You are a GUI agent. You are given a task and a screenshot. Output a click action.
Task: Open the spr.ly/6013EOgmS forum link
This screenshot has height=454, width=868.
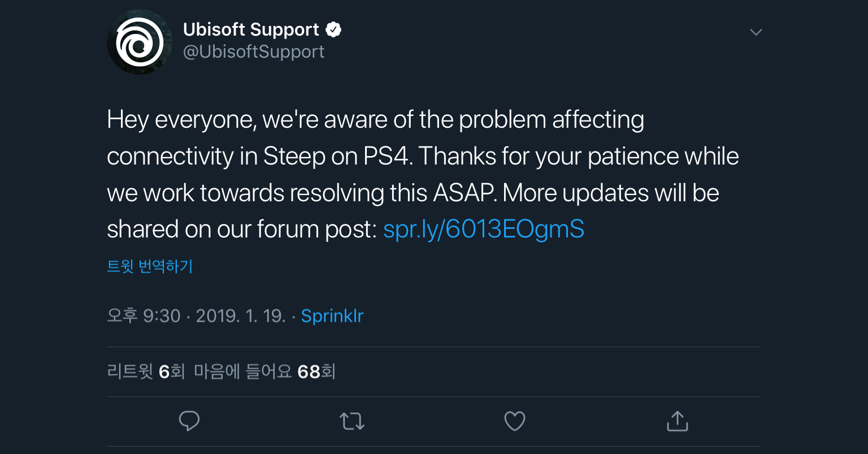point(484,230)
